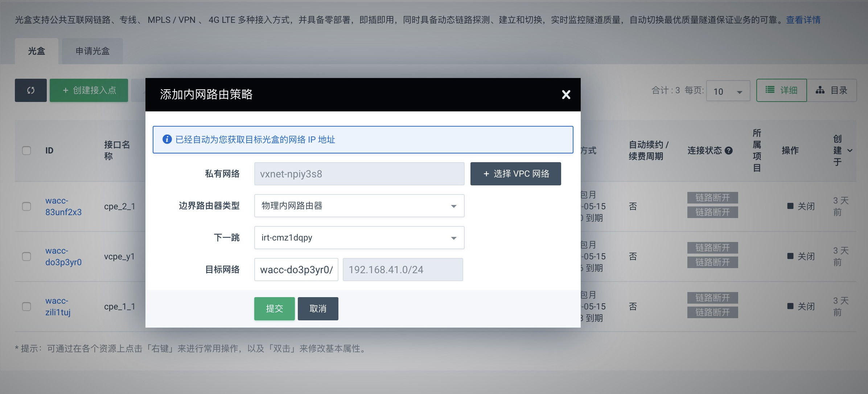This screenshot has height=394, width=868.
Task: Click the 创建接入点 button
Action: pos(89,90)
